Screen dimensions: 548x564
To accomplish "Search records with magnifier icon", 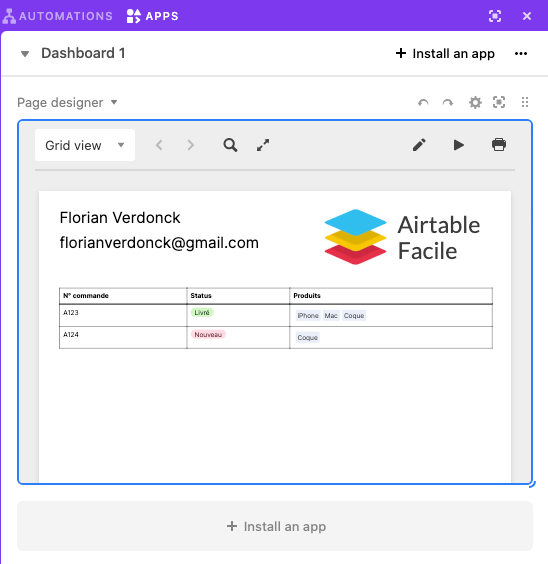I will click(x=230, y=145).
